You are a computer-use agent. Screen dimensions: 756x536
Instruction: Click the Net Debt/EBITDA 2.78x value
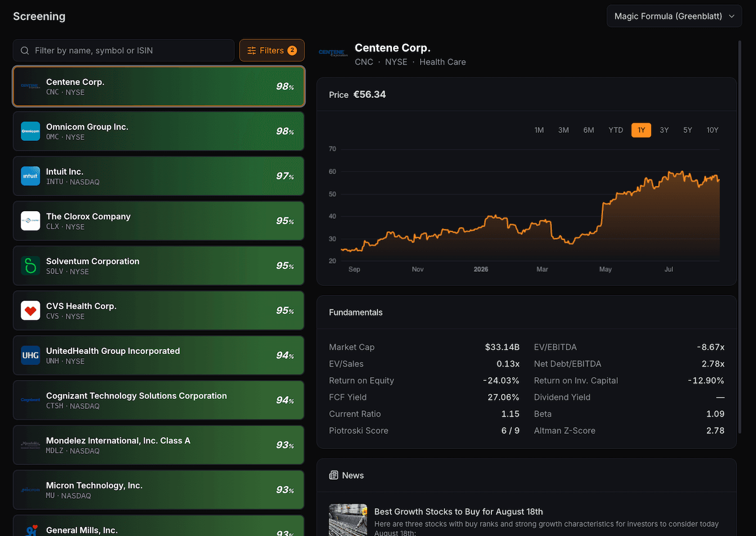click(x=713, y=364)
